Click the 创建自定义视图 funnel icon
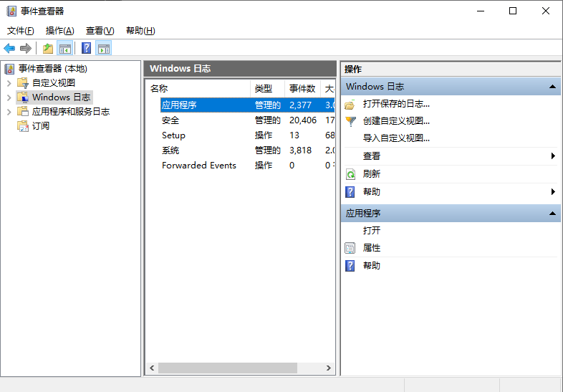The width and height of the screenshot is (563, 392). [x=350, y=121]
